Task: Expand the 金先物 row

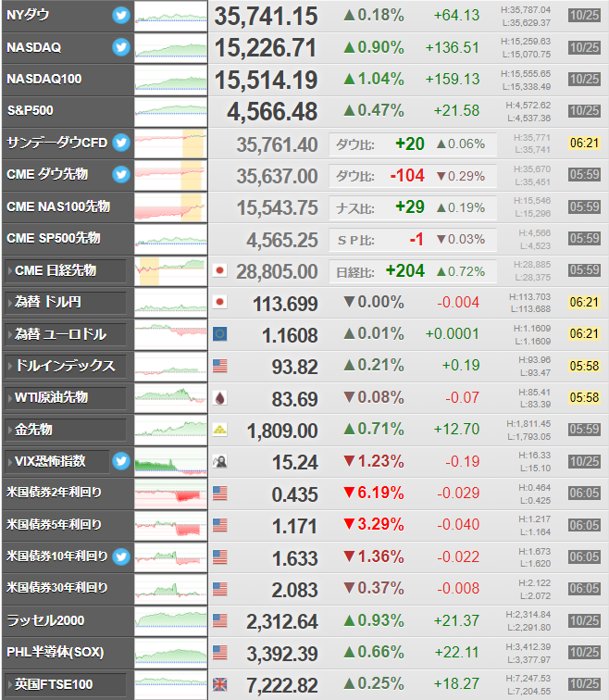Action: pyautogui.click(x=65, y=430)
